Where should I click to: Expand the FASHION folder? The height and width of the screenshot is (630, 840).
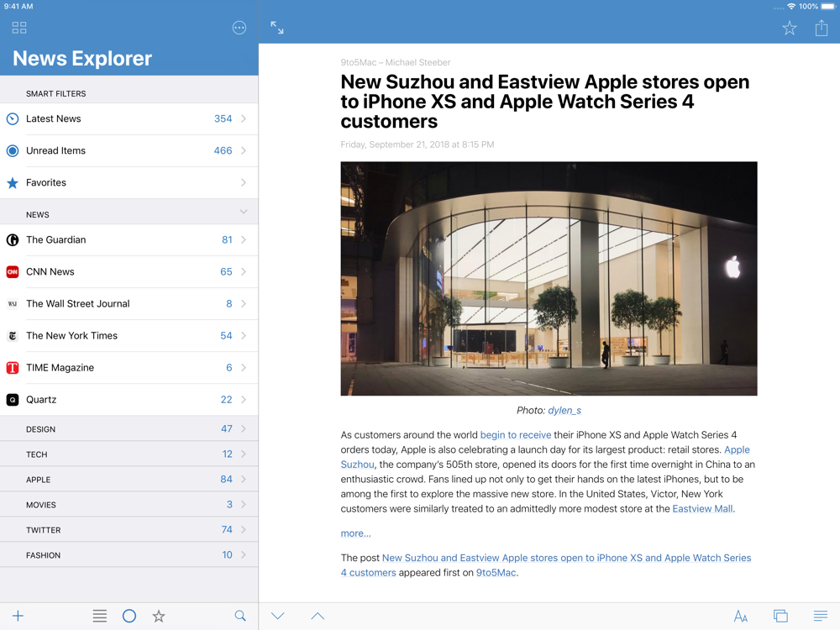129,554
